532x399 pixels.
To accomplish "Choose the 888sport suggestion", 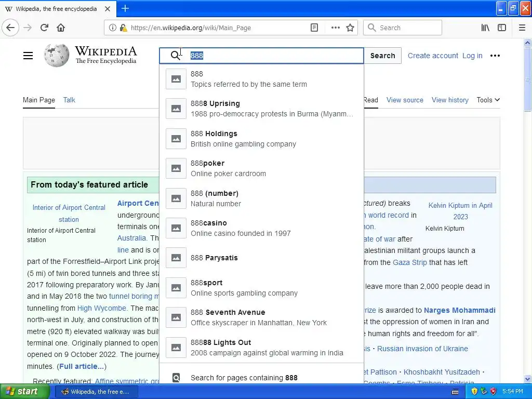I will click(x=262, y=288).
